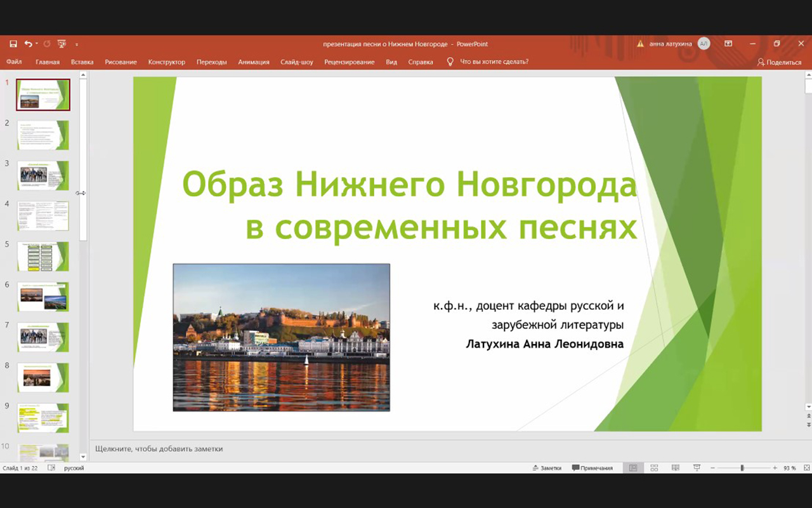Switch to Slide Sorter view icon
The width and height of the screenshot is (812, 508).
[x=655, y=468]
